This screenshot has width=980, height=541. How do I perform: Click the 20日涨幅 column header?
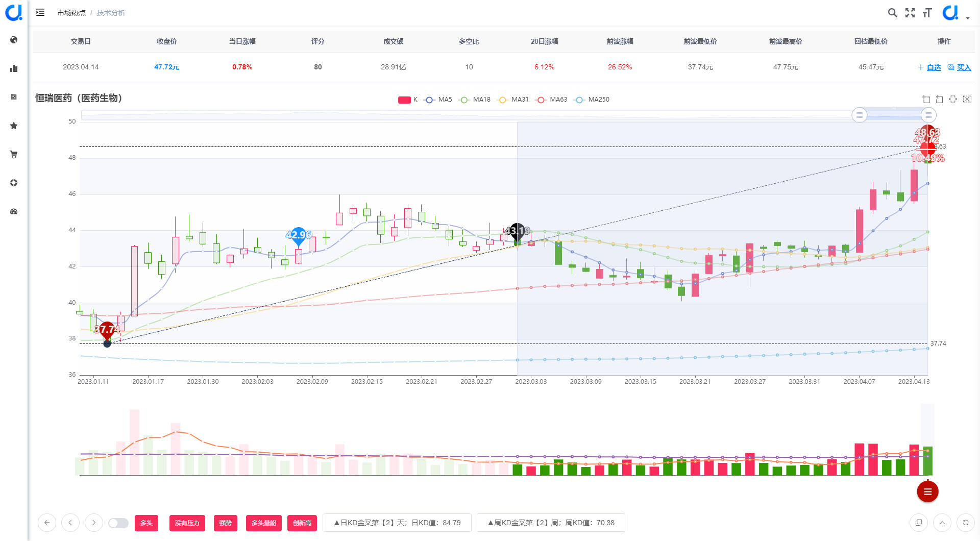click(x=545, y=41)
